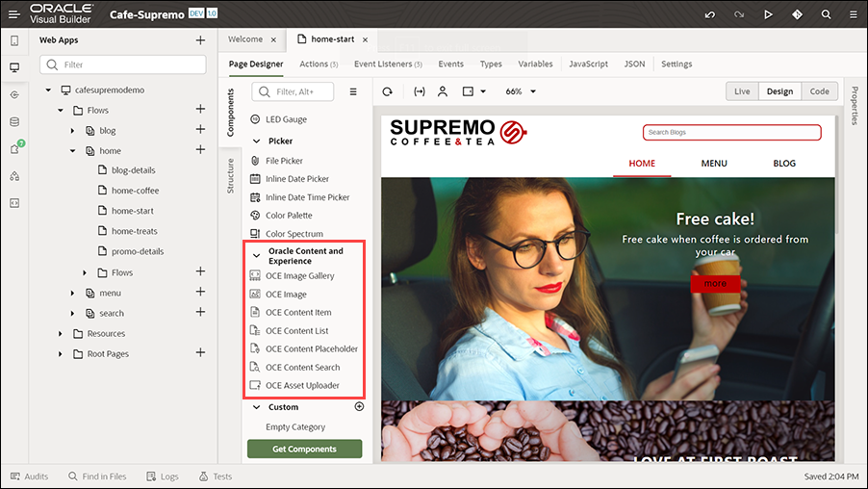
Task: Close the home-start tab
Action: [365, 39]
